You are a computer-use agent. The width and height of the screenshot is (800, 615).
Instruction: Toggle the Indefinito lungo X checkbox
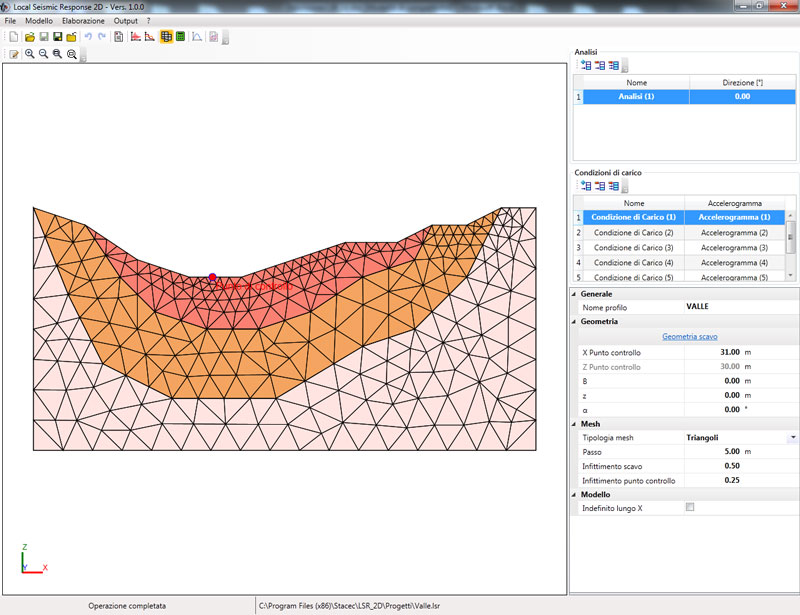coord(690,507)
